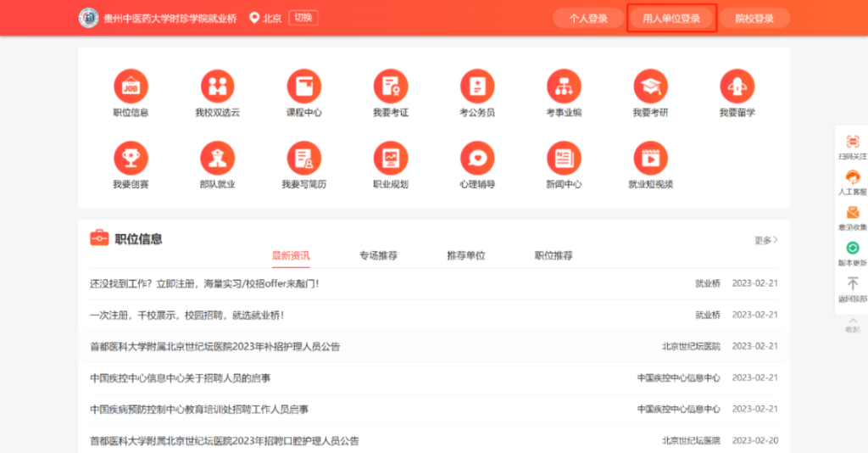Open the 我要写简历 icon
Viewport: 868px width, 453px height.
pyautogui.click(x=304, y=158)
